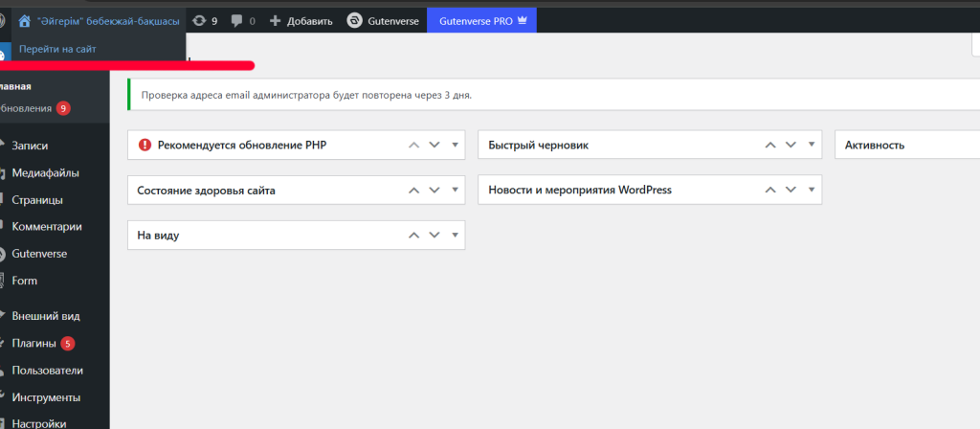Click the Gutenverse logo icon in admin bar
The height and width of the screenshot is (429, 980).
pyautogui.click(x=354, y=20)
